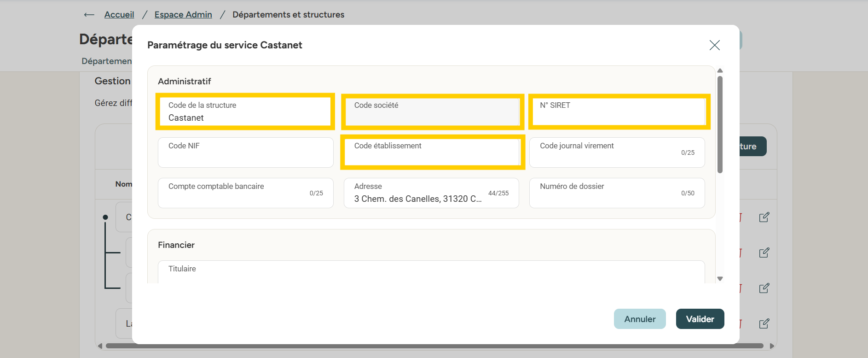This screenshot has width=868, height=358.
Task: Click the topmost edit icon in the structures table
Action: (x=764, y=217)
